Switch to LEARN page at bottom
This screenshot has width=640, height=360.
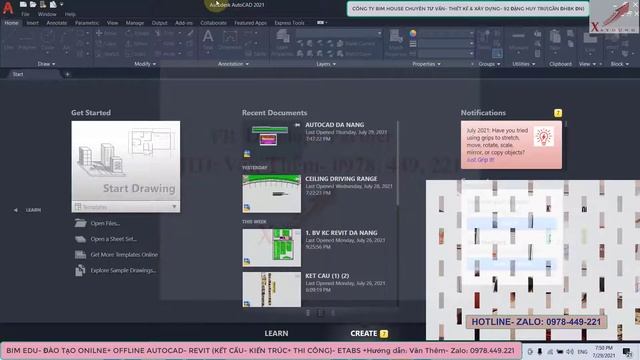click(x=276, y=333)
